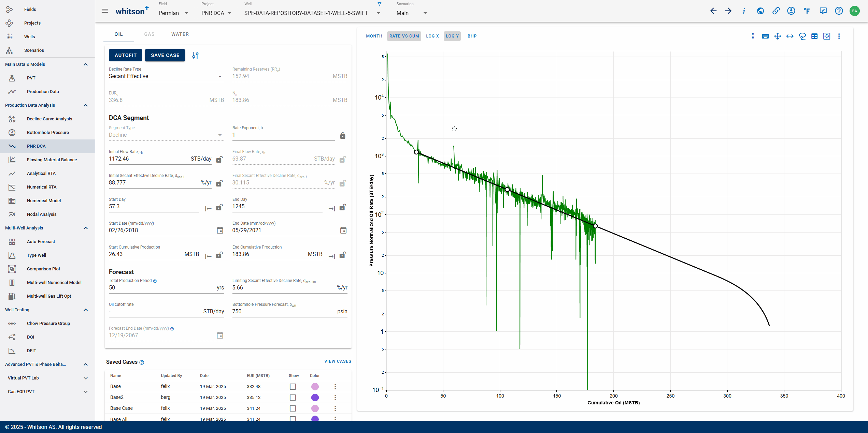
Task: Switch to the GAS tab
Action: [149, 34]
